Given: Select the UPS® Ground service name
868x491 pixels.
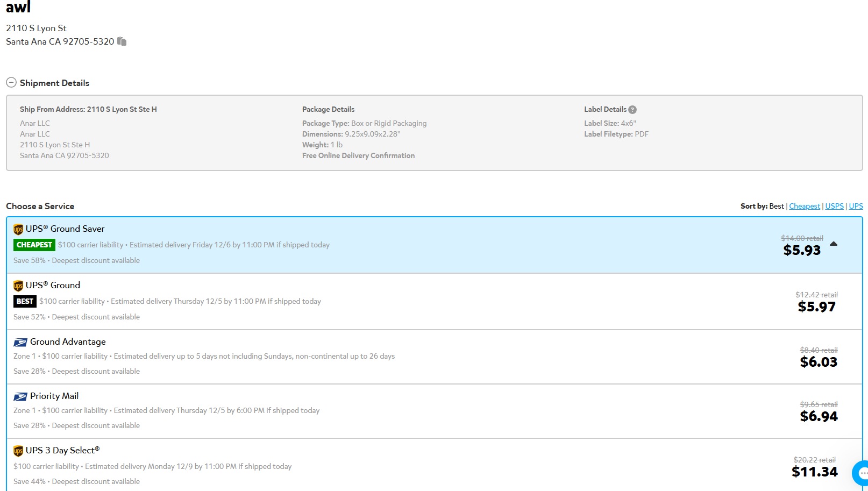Looking at the screenshot, I should [x=53, y=285].
